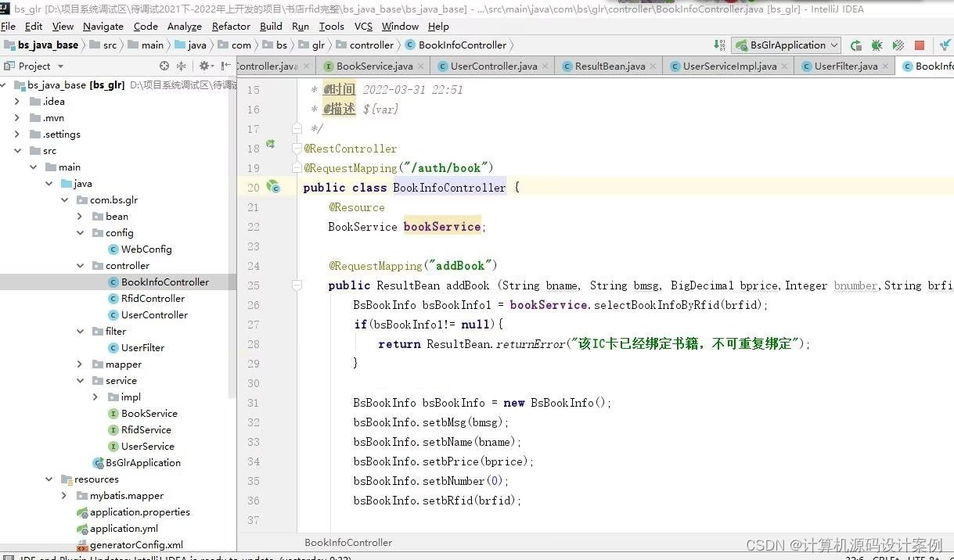Stop the app with the red square
The image size is (954, 560).
(920, 45)
